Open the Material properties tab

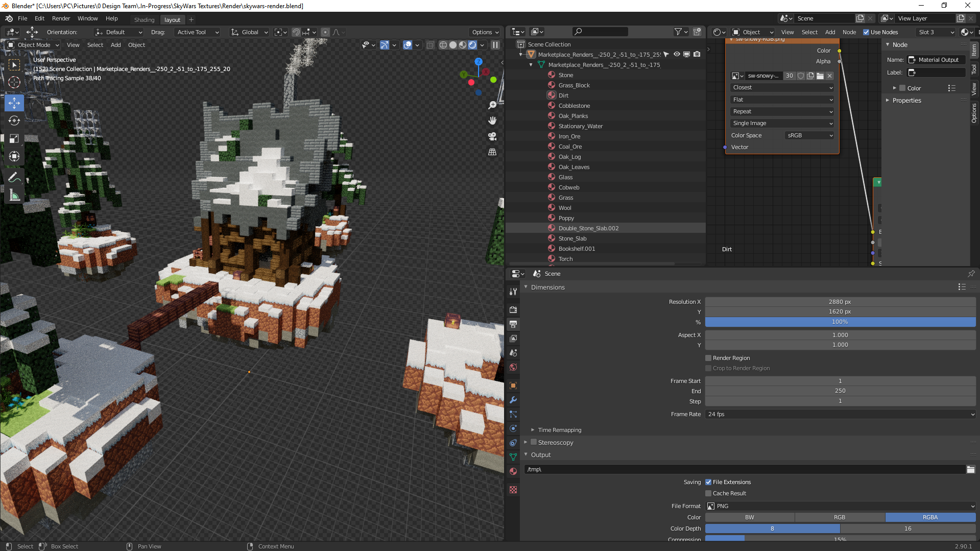click(x=513, y=471)
